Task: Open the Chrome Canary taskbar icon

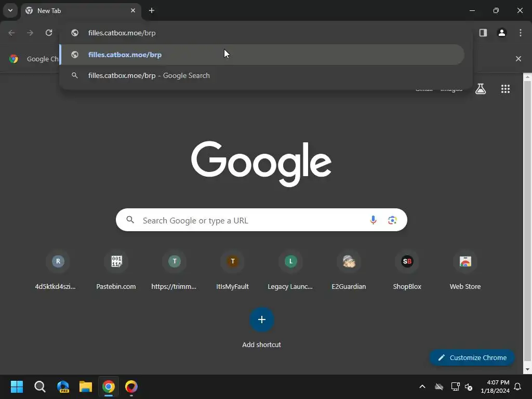Action: (131, 387)
